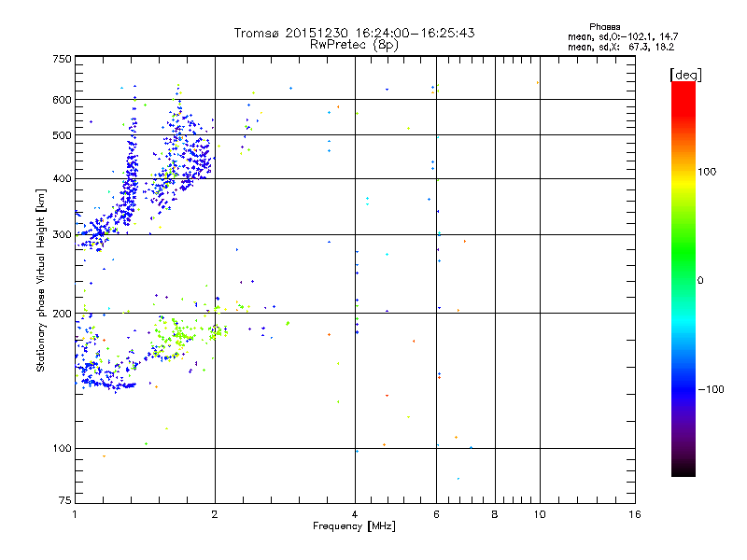747x560 pixels.
Task: Click the y-axis tick label "400"
Action: tap(62, 179)
